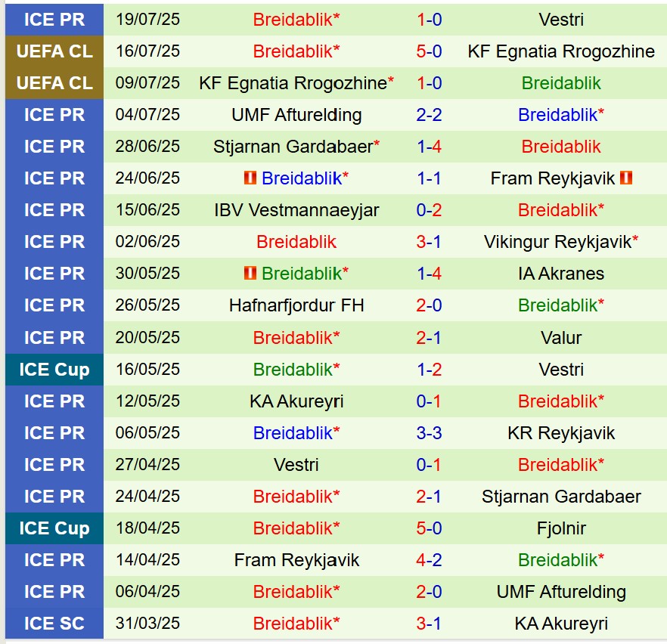
Task: Click the 3-3 score against KR Reykjavik
Action: coord(429,433)
